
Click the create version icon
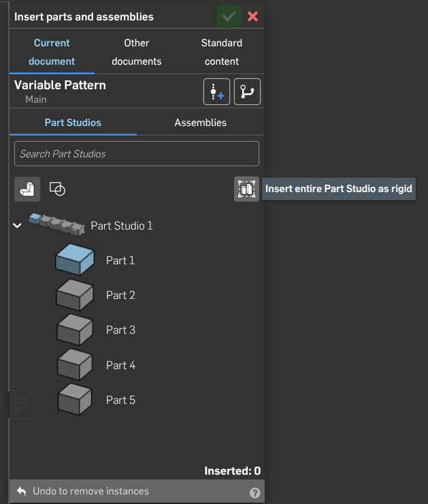pyautogui.click(x=216, y=92)
